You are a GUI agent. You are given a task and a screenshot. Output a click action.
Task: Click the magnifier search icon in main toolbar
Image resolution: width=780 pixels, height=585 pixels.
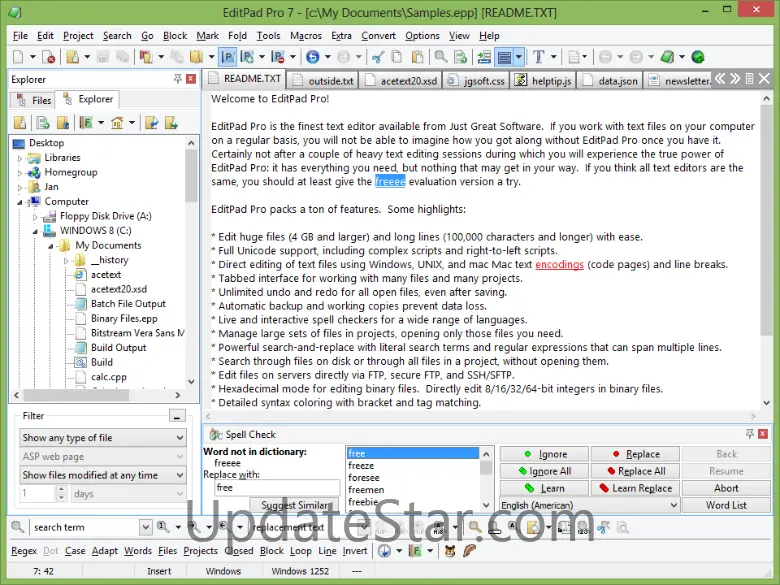(x=441, y=57)
